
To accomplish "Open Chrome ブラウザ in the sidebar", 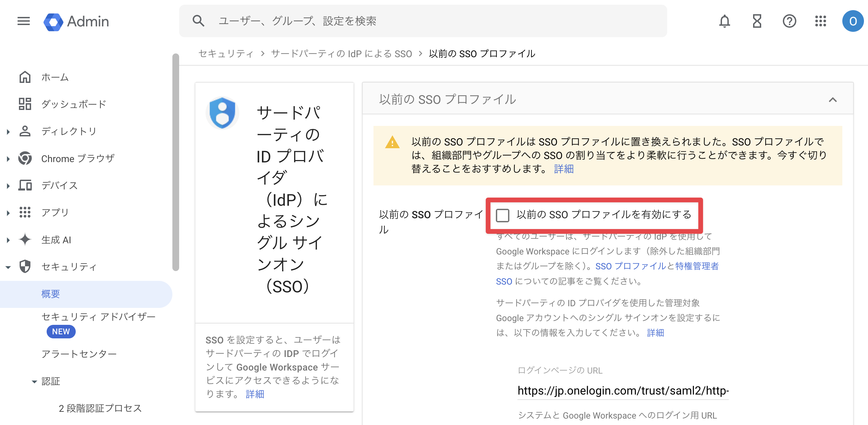I will 78,158.
